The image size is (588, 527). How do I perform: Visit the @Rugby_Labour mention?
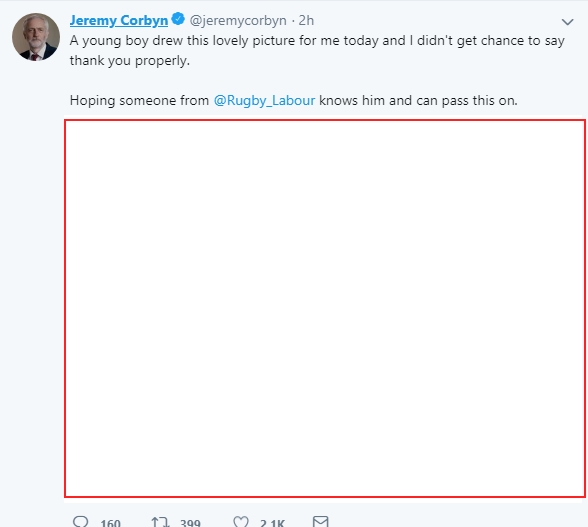(x=264, y=101)
